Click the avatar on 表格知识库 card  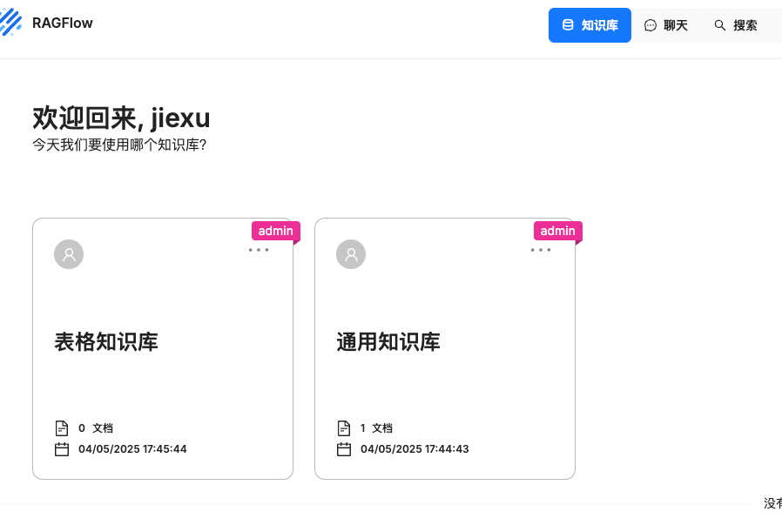pos(69,254)
